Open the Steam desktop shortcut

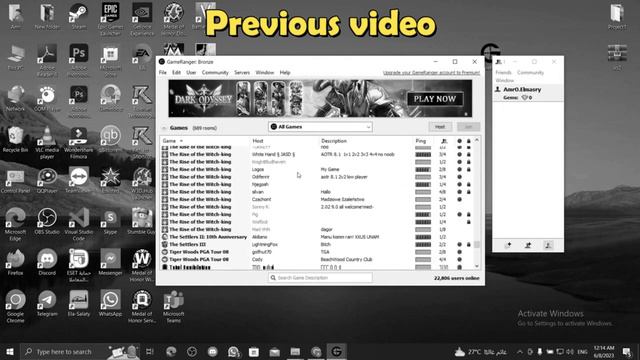coord(78,16)
